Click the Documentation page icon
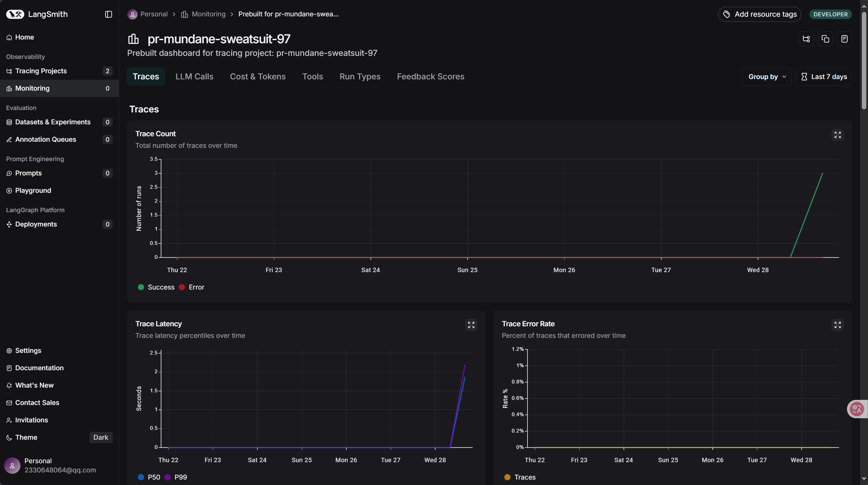Viewport: 868px width, 485px height. [x=9, y=368]
